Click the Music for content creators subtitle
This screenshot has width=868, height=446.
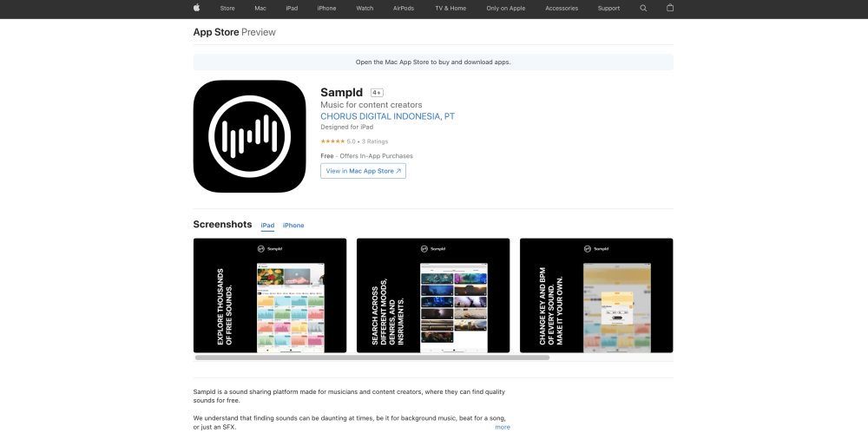coord(372,105)
